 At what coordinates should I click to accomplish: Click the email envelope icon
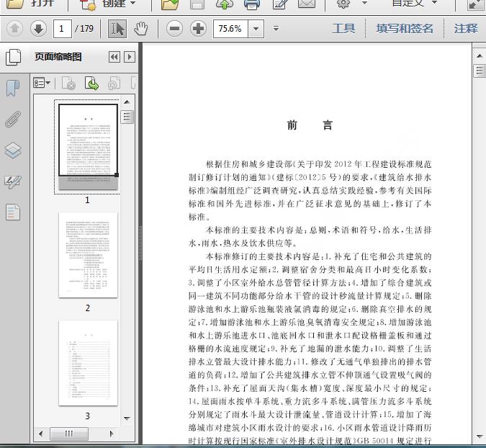point(307,4)
